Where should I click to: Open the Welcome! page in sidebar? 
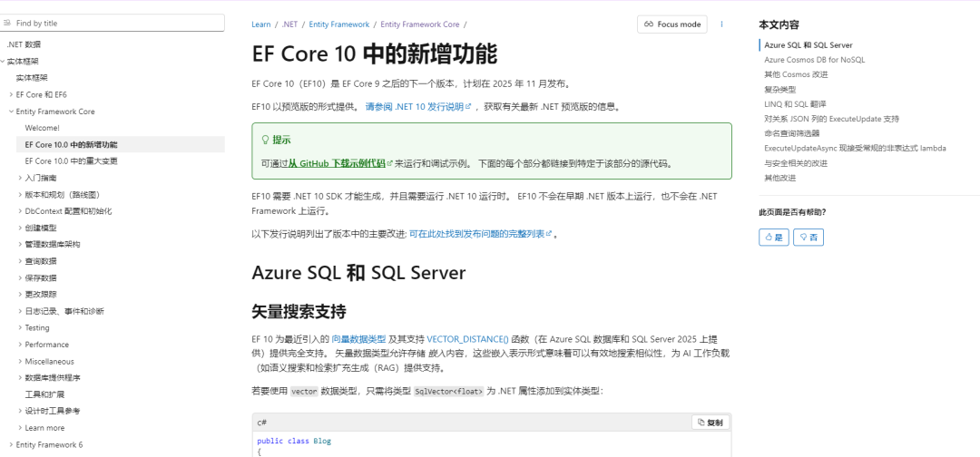click(42, 128)
